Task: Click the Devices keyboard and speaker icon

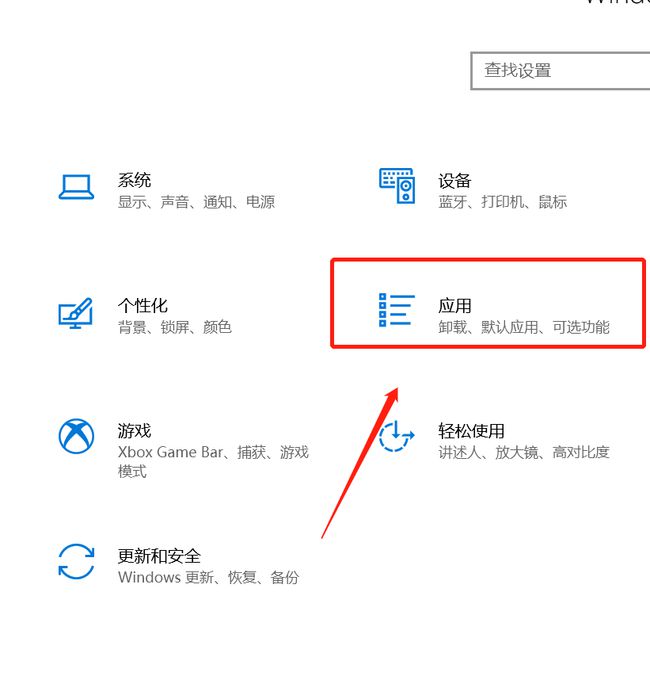Action: (396, 186)
